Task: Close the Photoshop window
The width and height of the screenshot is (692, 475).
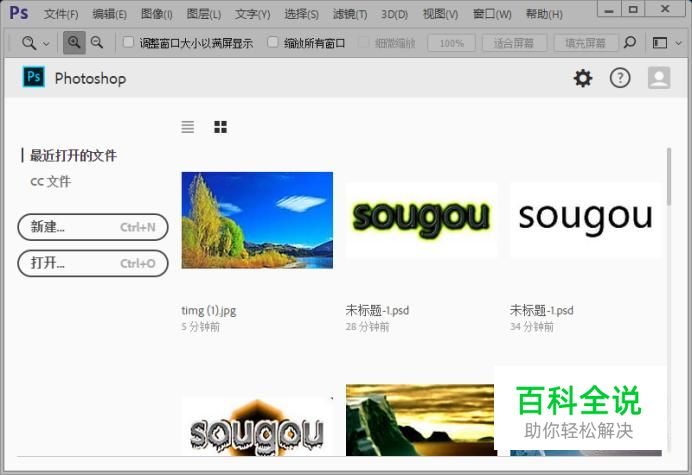Action: (x=665, y=9)
